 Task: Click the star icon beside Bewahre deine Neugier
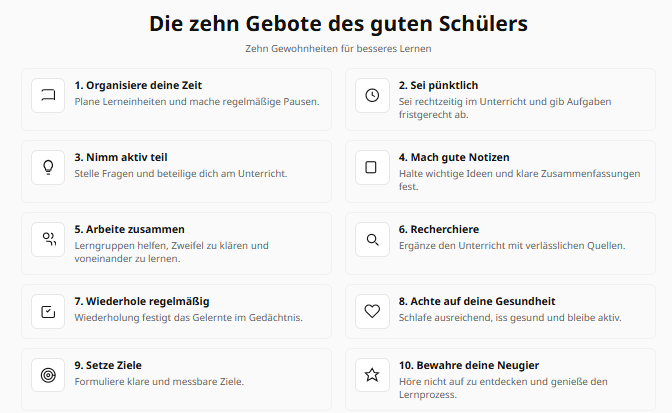[372, 375]
